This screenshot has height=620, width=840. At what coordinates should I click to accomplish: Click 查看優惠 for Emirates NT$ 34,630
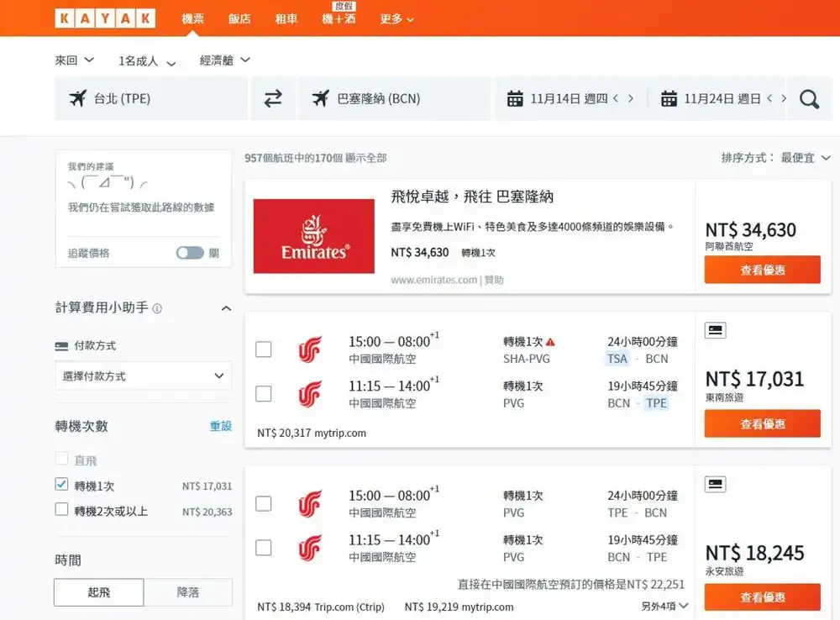[763, 270]
